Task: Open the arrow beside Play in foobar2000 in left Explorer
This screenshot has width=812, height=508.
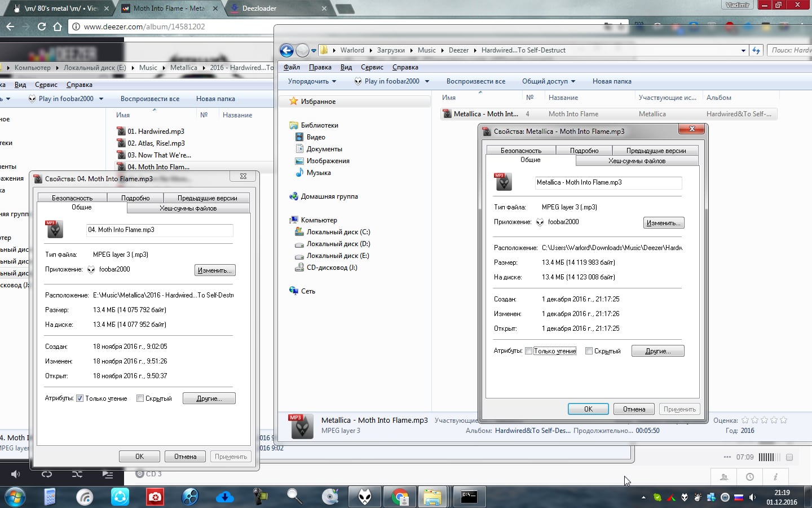Action: pos(101,99)
